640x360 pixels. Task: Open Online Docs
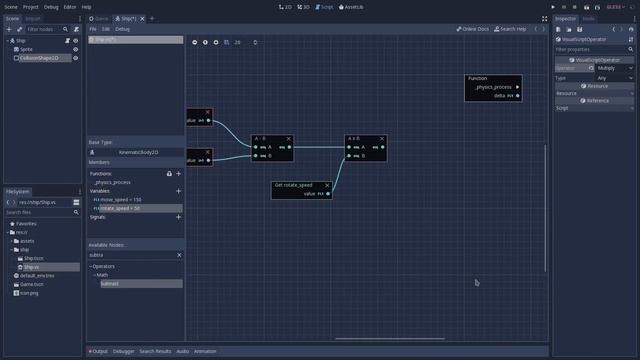click(x=473, y=29)
